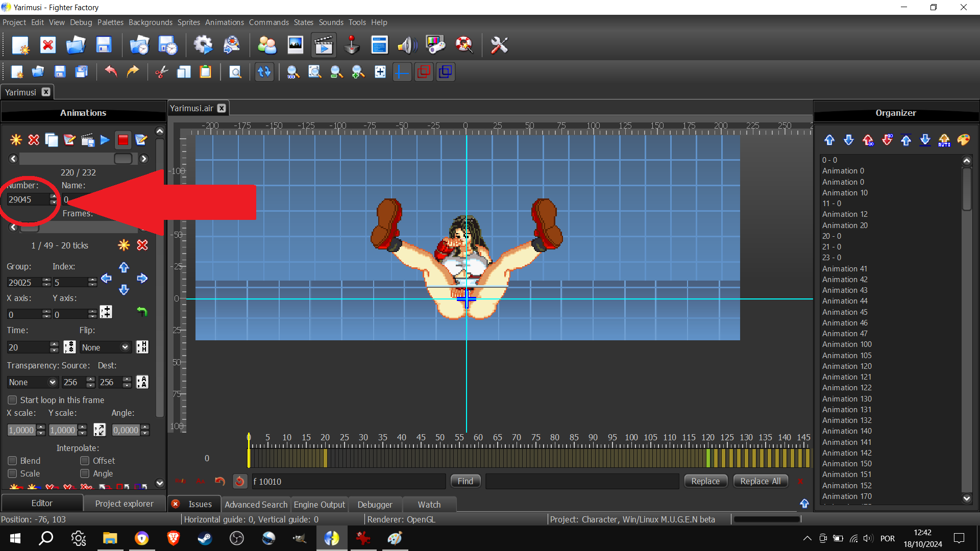Click the Replace All button

760,481
